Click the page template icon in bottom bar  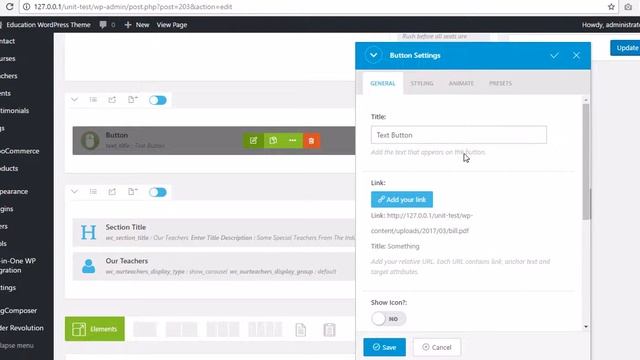(x=300, y=329)
